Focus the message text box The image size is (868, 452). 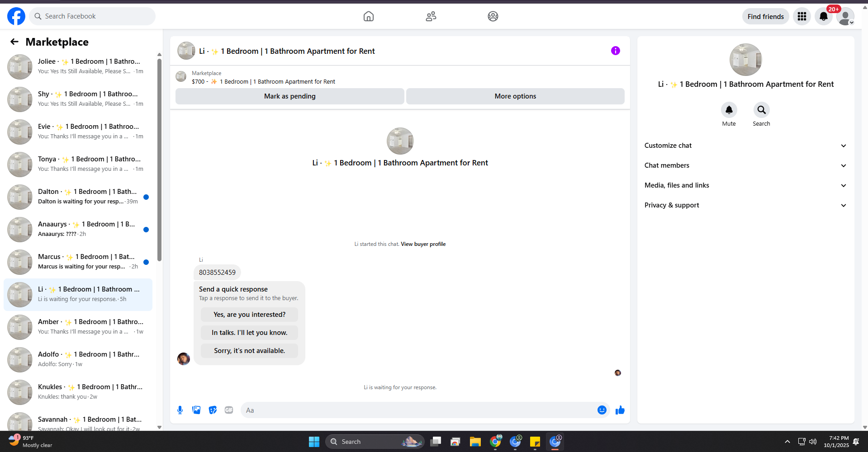coord(418,410)
